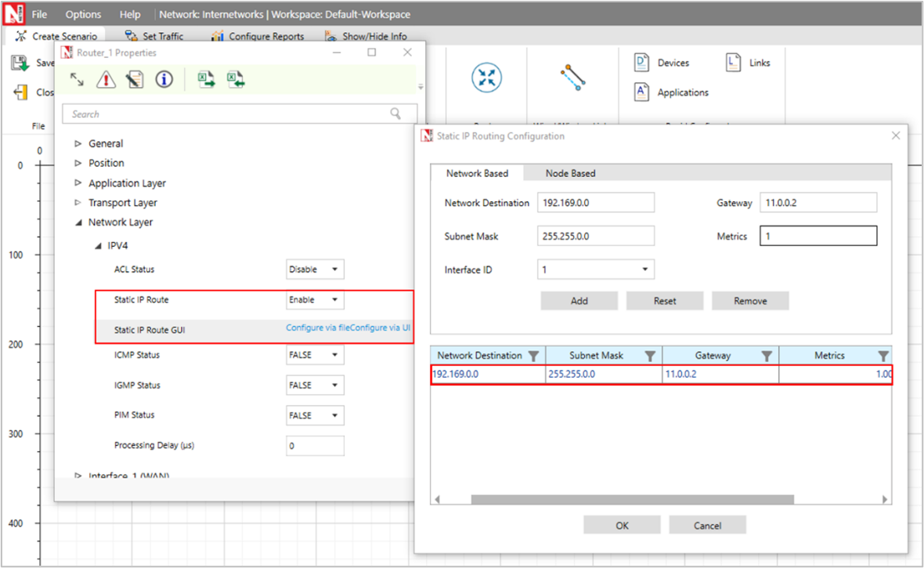Click the expand arrows icon in properties toolbar
Image resolution: width=924 pixels, height=568 pixels.
tap(77, 79)
